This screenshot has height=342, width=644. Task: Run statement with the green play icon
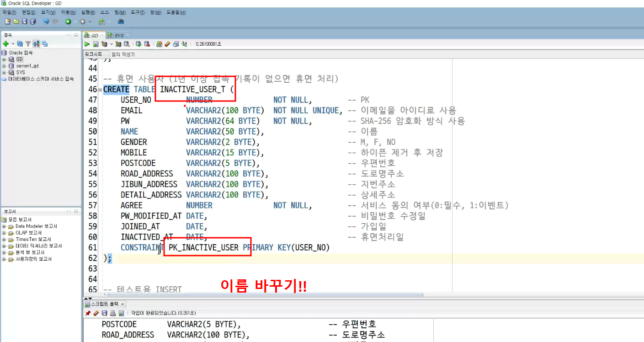pos(87,44)
